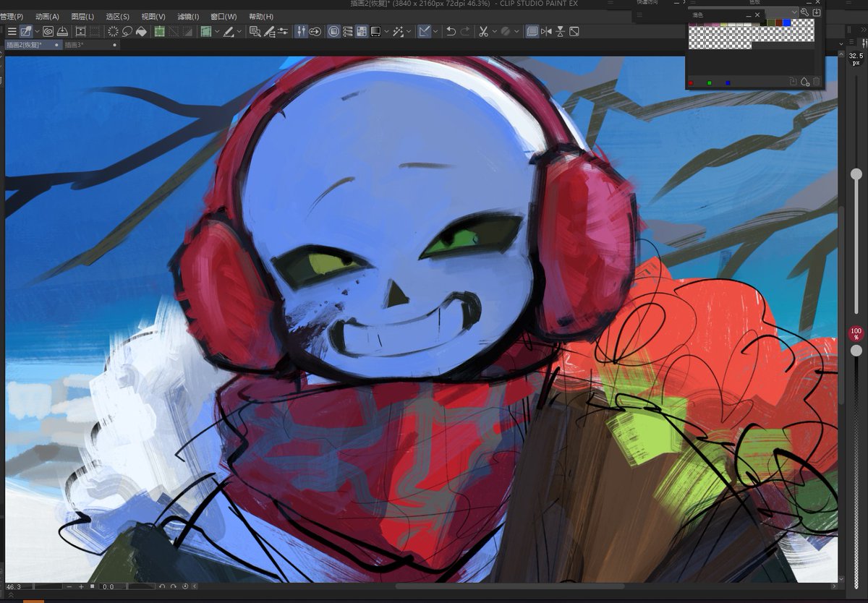Open the 动画(A) menu
The width and height of the screenshot is (868, 603).
coord(47,16)
